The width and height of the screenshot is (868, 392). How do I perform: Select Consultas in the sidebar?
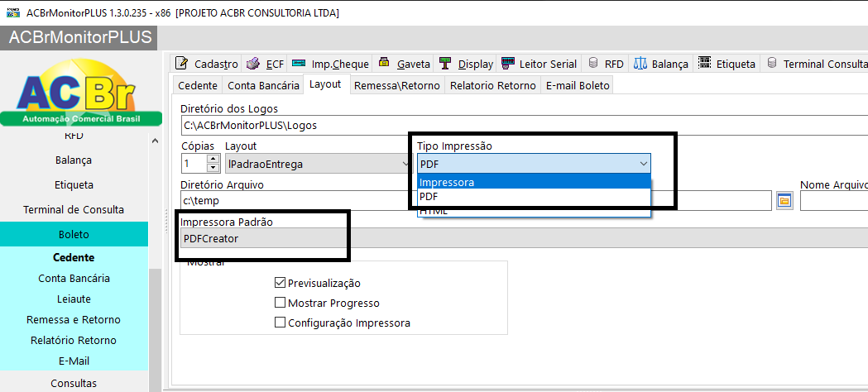click(74, 383)
